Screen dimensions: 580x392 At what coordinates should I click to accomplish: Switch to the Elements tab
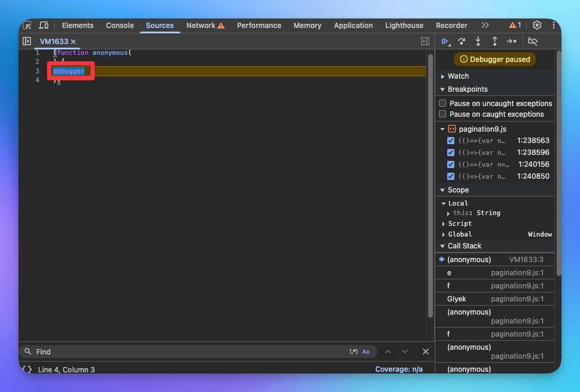(77, 25)
